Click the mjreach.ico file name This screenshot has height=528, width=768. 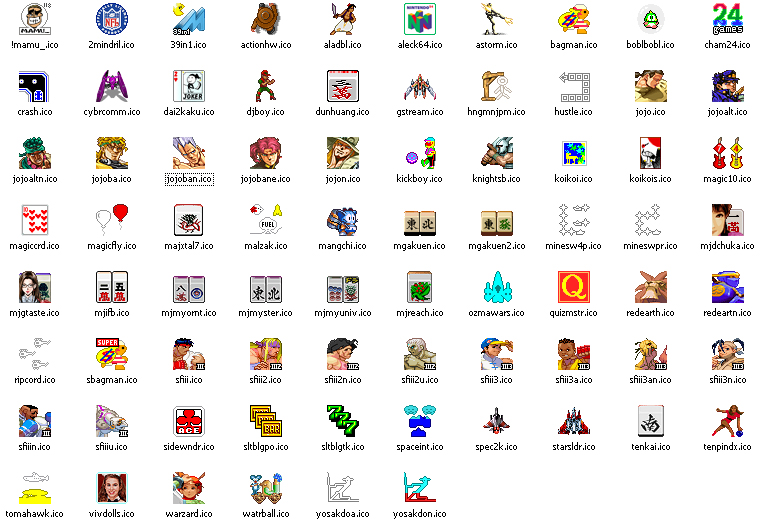pos(420,312)
